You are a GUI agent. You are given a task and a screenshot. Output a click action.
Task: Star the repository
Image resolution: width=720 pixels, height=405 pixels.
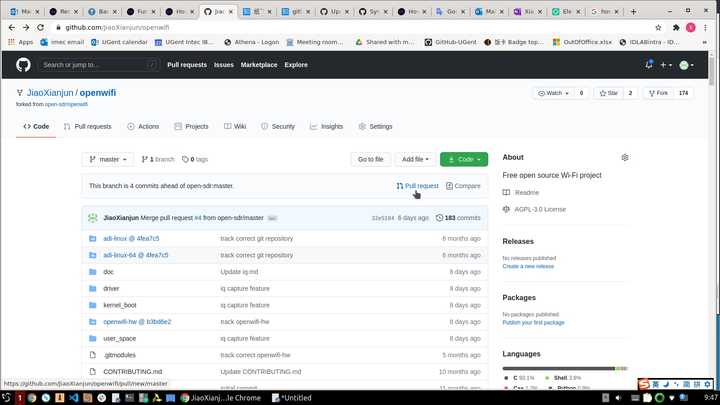pyautogui.click(x=608, y=93)
